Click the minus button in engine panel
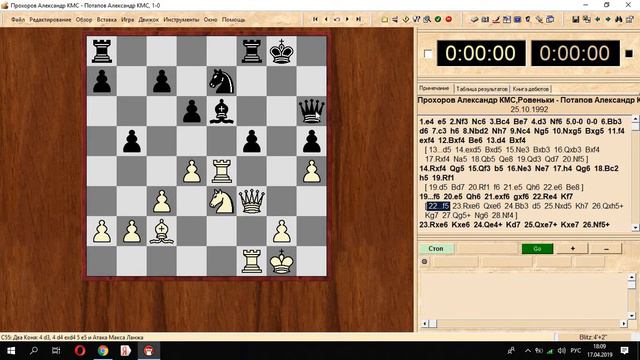640x360 pixels. pos(606,249)
